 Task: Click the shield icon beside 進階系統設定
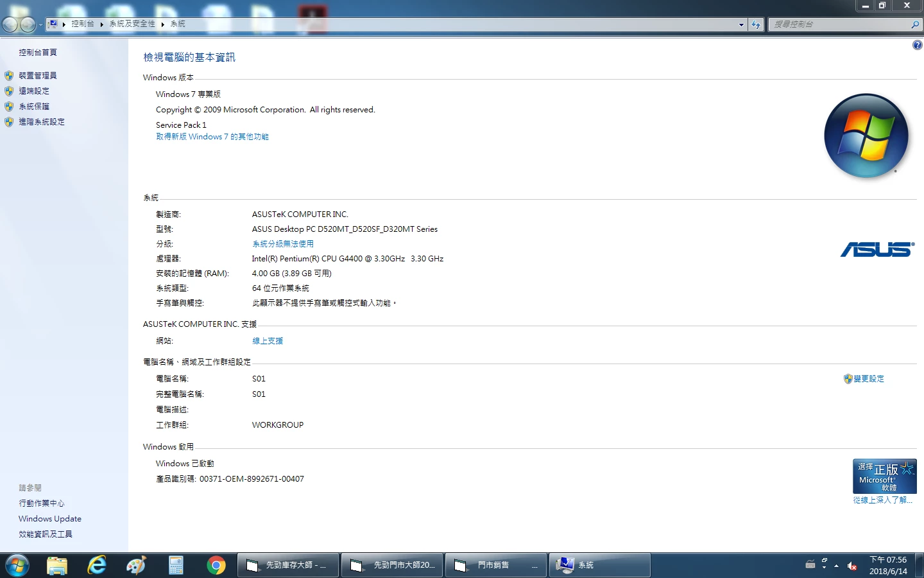9,122
